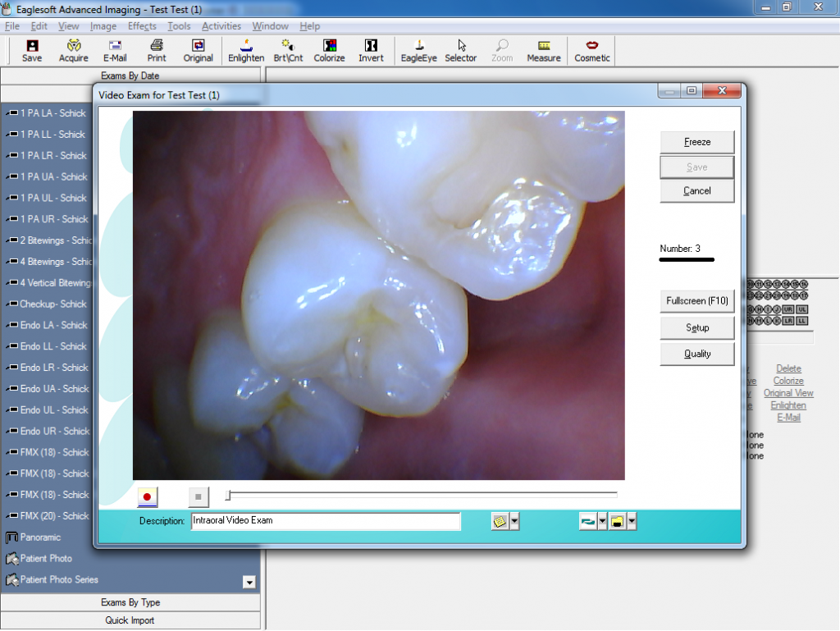
Task: Open Brt\Cnt brightness contrast tool
Action: click(x=288, y=51)
